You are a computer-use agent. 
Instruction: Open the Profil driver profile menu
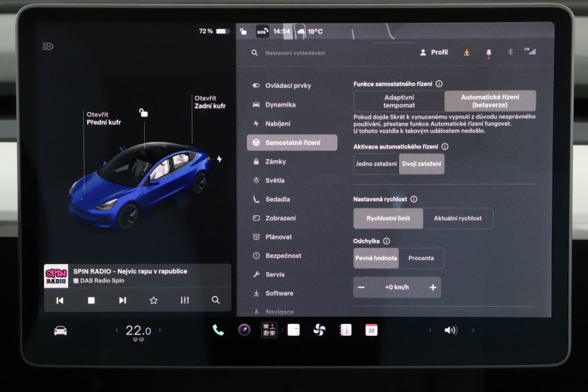(434, 53)
